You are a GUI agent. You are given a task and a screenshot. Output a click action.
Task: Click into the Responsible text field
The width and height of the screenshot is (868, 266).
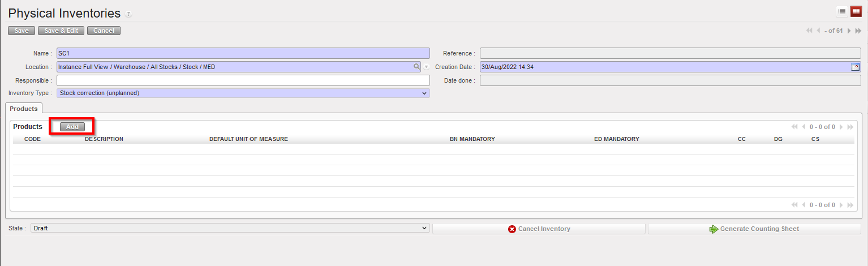pyautogui.click(x=243, y=80)
